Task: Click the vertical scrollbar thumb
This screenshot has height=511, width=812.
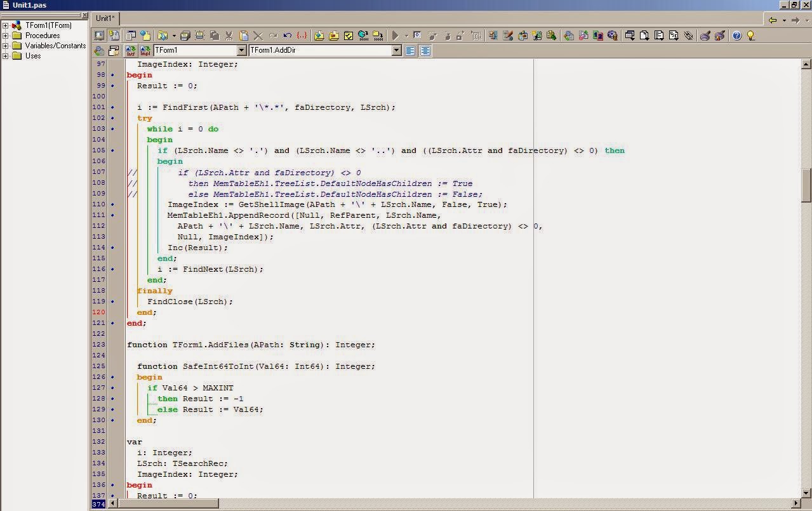Action: point(806,185)
